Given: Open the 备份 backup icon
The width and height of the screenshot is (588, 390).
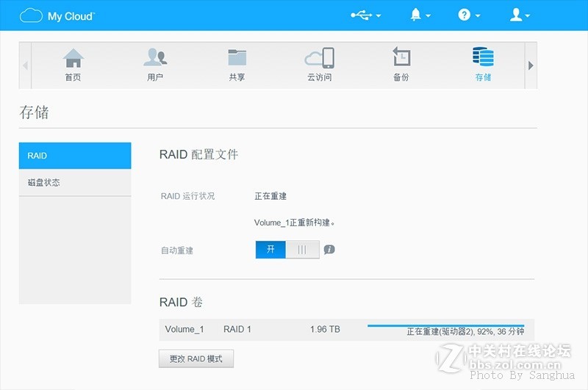Looking at the screenshot, I should [401, 57].
